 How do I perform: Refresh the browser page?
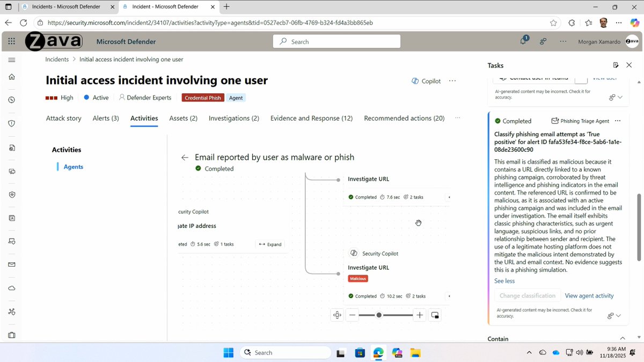(x=23, y=23)
